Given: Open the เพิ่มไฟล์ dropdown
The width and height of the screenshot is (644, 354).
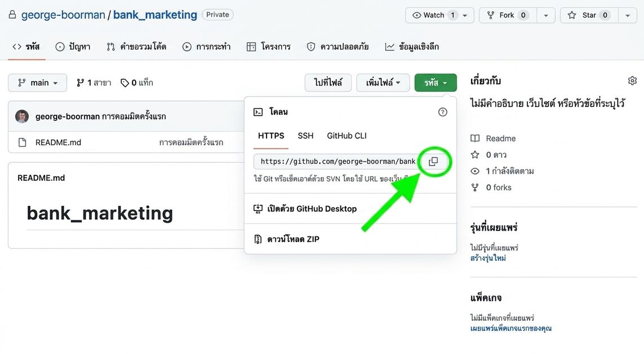Looking at the screenshot, I should tap(383, 83).
